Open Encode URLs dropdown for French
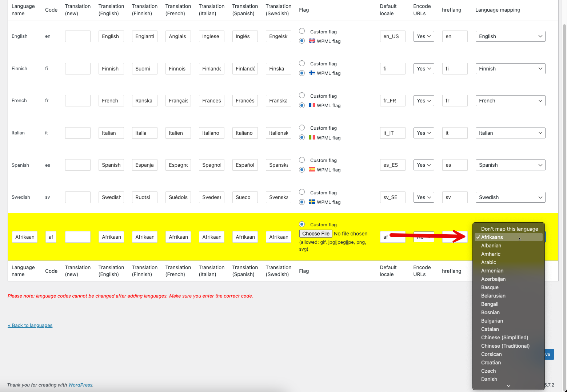 click(x=424, y=101)
